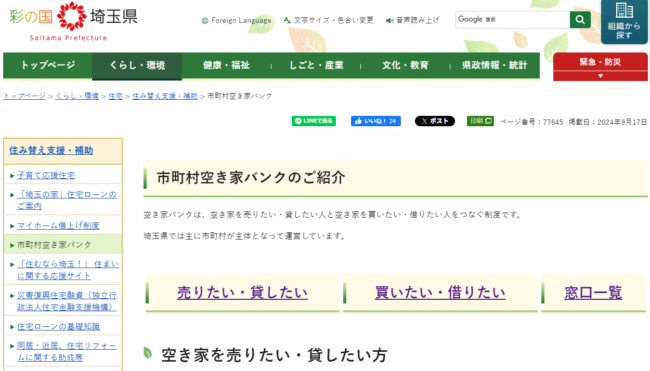Click the Facebook いいね button
The image size is (650, 371).
(x=376, y=121)
